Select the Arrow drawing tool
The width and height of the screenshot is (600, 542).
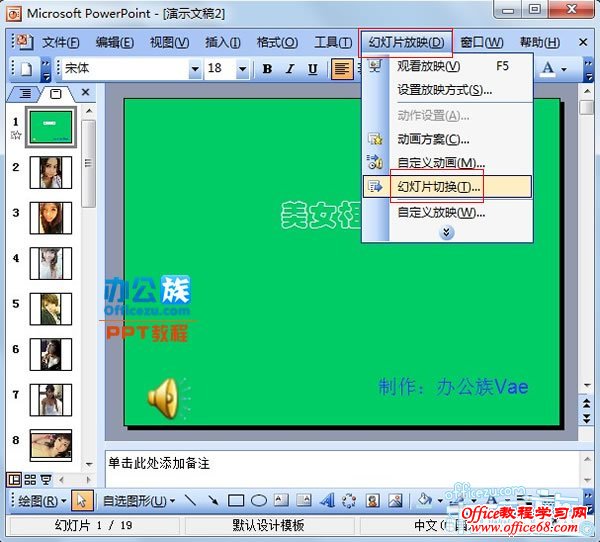click(x=213, y=500)
